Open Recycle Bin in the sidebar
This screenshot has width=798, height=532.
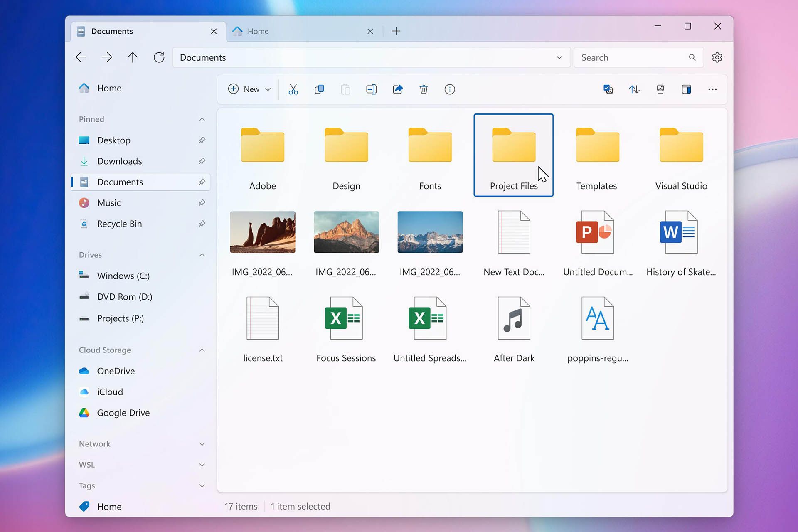[140, 224]
